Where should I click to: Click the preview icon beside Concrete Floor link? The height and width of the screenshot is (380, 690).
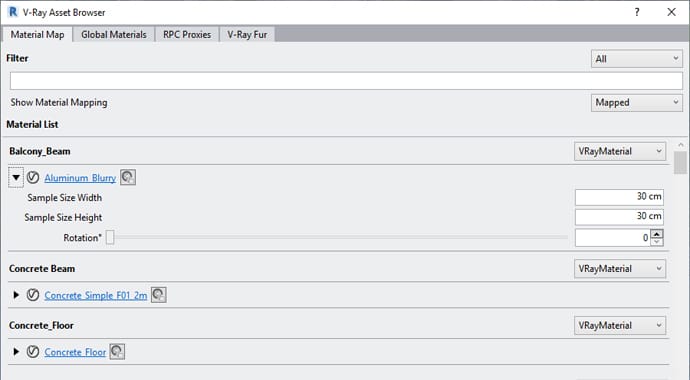point(117,351)
